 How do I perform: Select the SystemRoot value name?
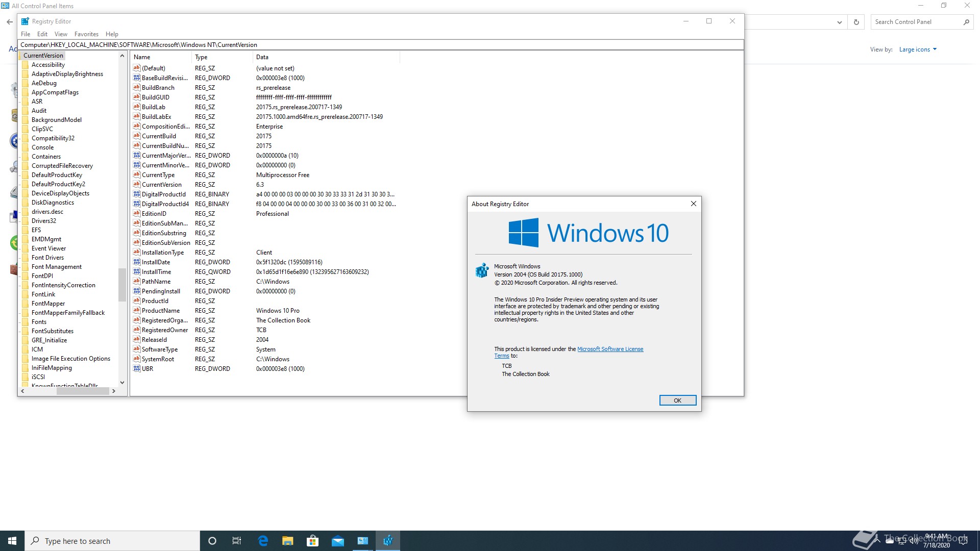[158, 359]
